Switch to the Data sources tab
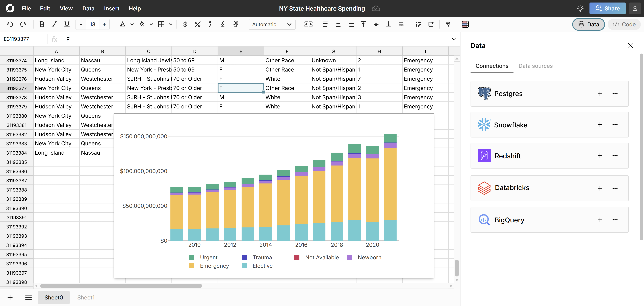The width and height of the screenshot is (644, 306). click(535, 66)
